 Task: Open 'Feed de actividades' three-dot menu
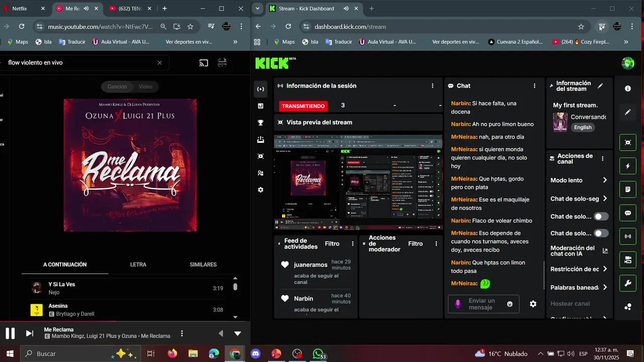coord(352,244)
